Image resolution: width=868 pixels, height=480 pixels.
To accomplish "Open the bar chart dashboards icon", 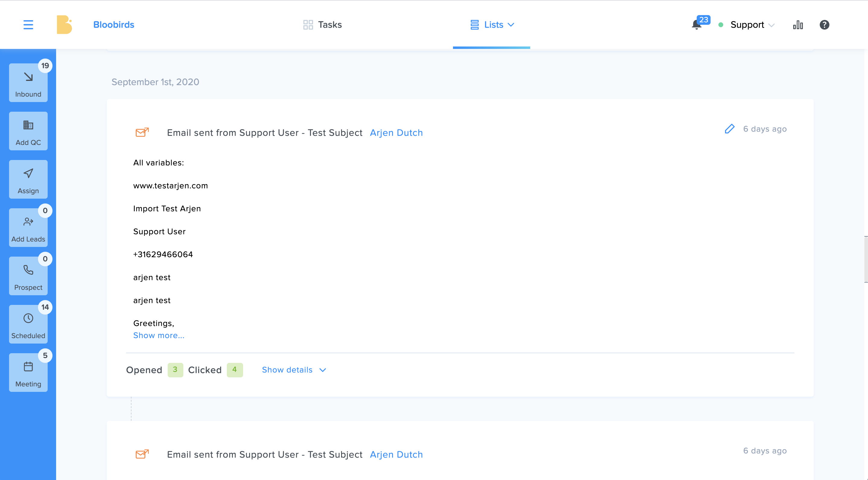I will tap(798, 25).
